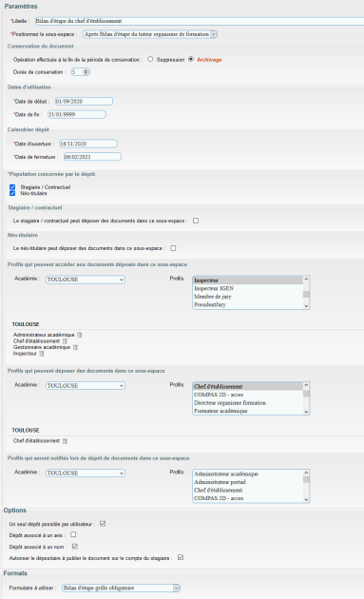The width and height of the screenshot is (364, 599).
Task: Click the Durée de conservation stepper arrows
Action: click(86, 72)
